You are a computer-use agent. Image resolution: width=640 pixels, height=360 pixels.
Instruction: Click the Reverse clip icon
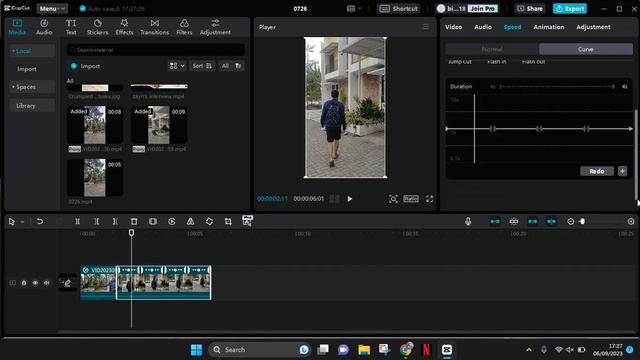[x=171, y=221]
